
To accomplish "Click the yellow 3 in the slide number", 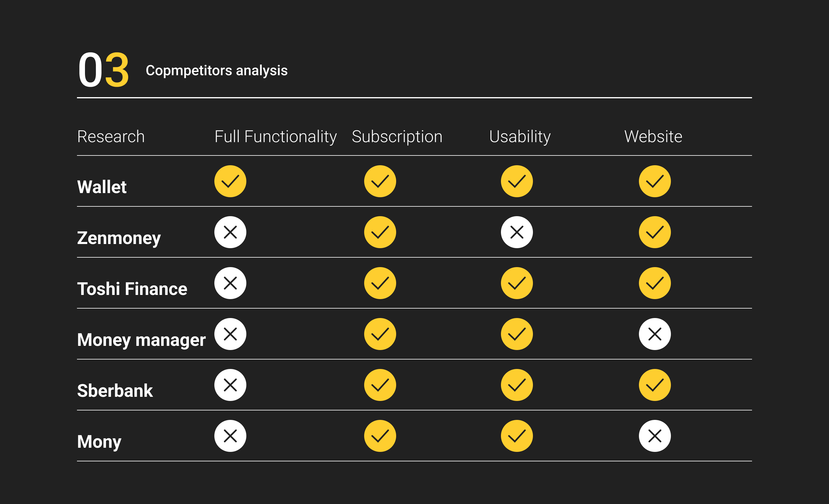I will [x=117, y=70].
